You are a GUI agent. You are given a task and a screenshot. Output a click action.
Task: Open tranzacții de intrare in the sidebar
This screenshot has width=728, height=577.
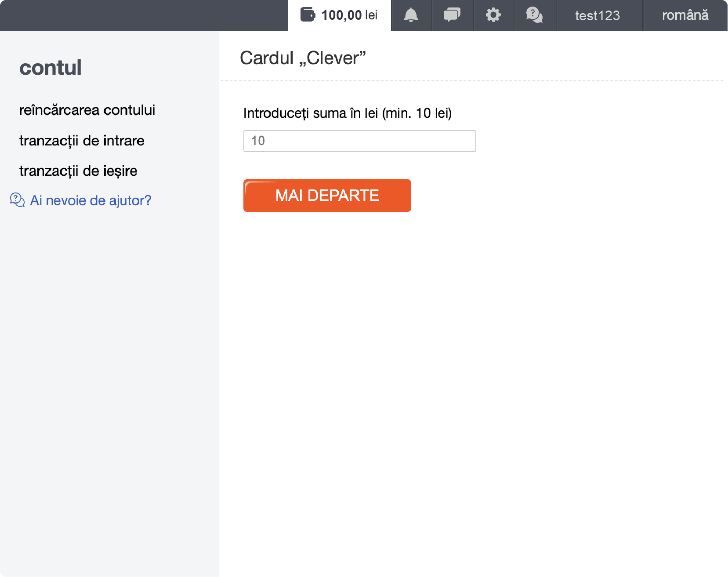coord(82,141)
